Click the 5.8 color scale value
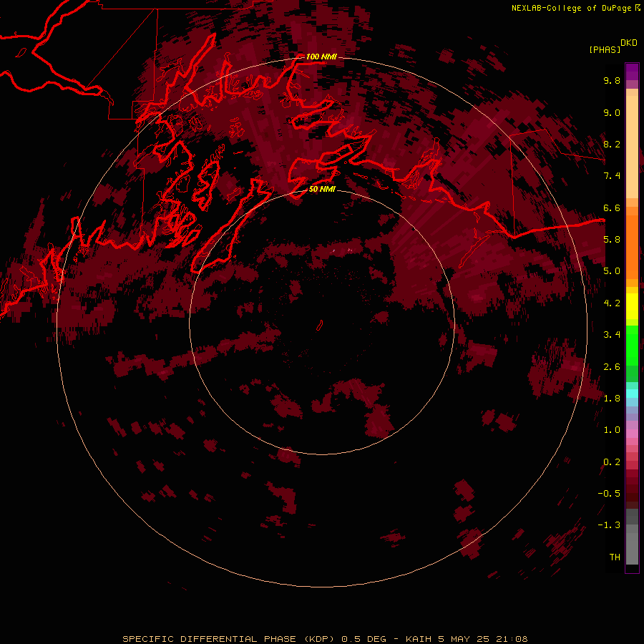This screenshot has height=644, width=644. point(612,240)
